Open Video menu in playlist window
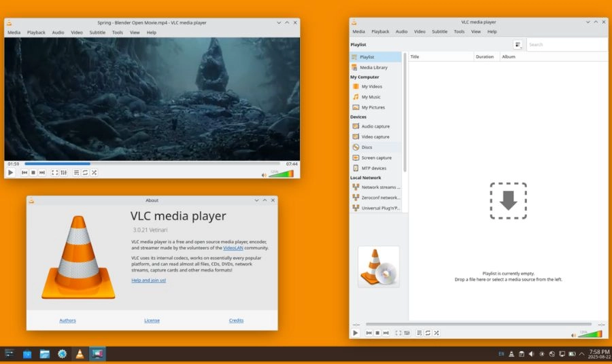This screenshot has height=364, width=612. pyautogui.click(x=420, y=31)
